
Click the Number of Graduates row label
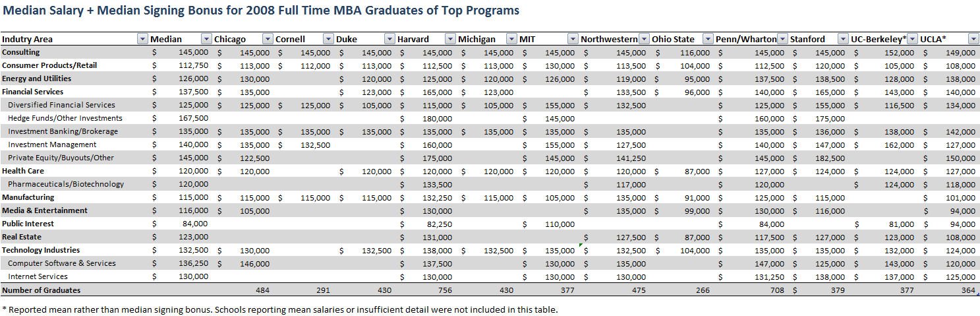coord(42,290)
